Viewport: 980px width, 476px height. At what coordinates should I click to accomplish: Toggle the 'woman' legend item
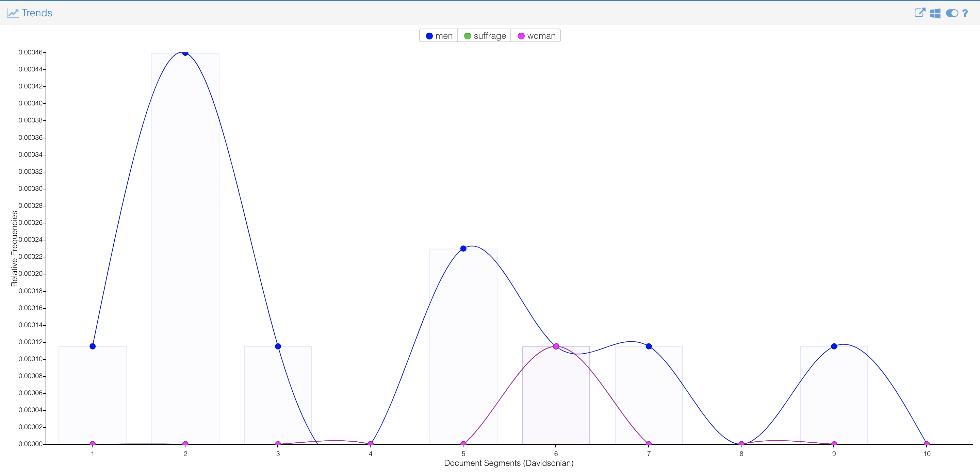(536, 36)
